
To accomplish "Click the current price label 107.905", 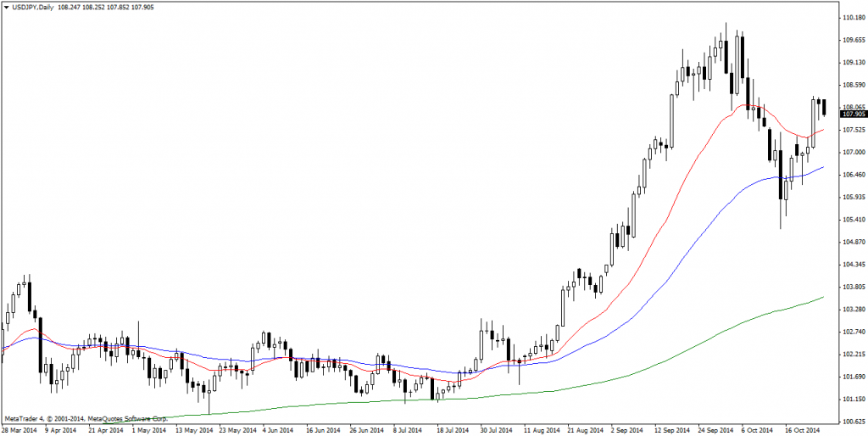I will (x=852, y=114).
